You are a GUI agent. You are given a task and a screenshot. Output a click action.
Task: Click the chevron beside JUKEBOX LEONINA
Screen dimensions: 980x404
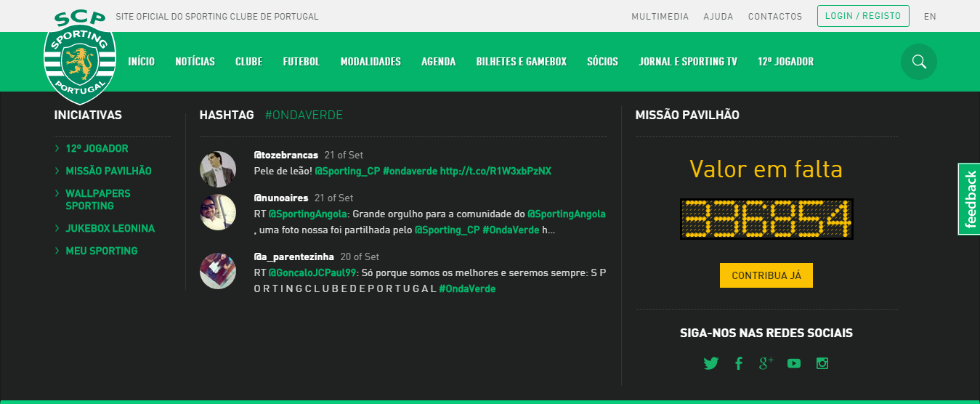point(57,228)
